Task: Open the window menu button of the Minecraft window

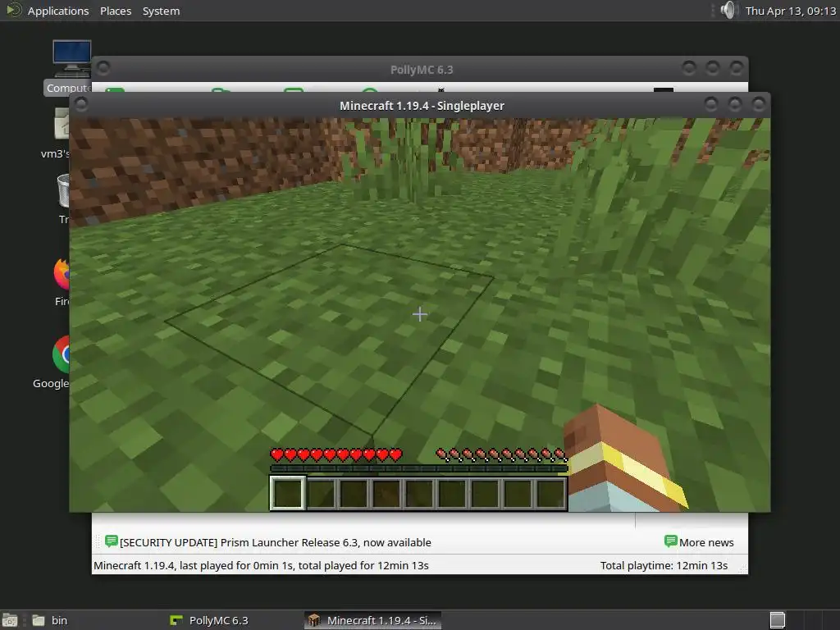Action: point(81,104)
